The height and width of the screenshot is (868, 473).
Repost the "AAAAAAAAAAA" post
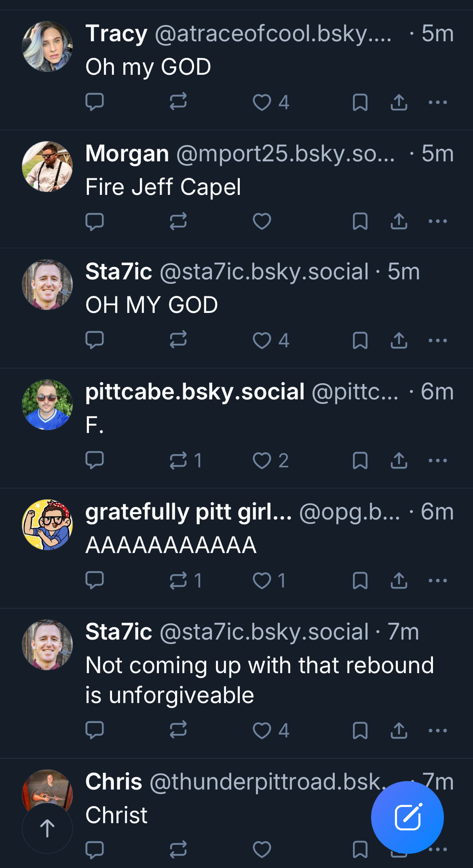(178, 580)
